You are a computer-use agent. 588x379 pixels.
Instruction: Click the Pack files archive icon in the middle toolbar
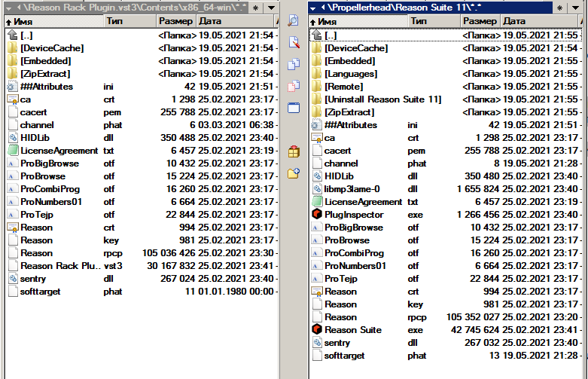[x=294, y=151]
